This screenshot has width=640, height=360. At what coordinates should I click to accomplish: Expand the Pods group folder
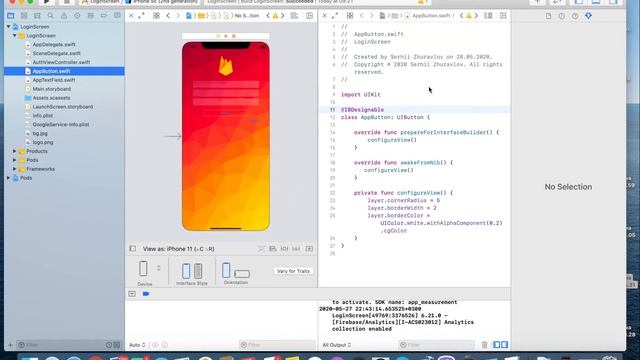point(15,160)
